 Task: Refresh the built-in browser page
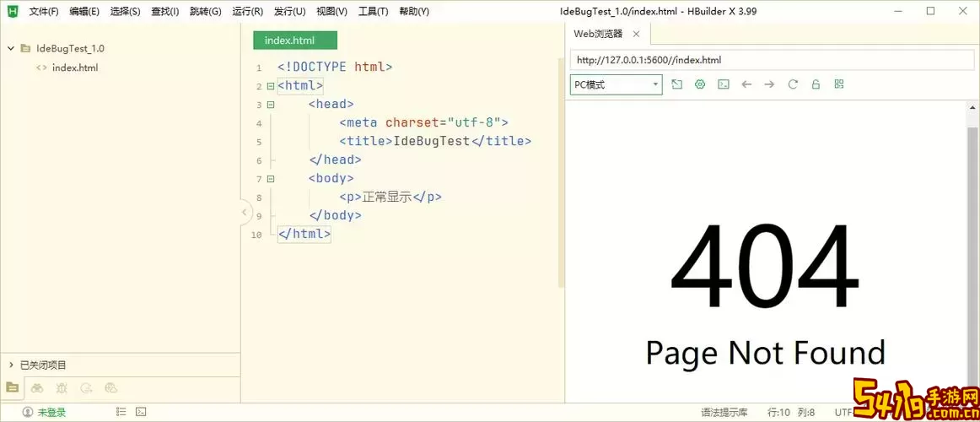click(x=793, y=84)
